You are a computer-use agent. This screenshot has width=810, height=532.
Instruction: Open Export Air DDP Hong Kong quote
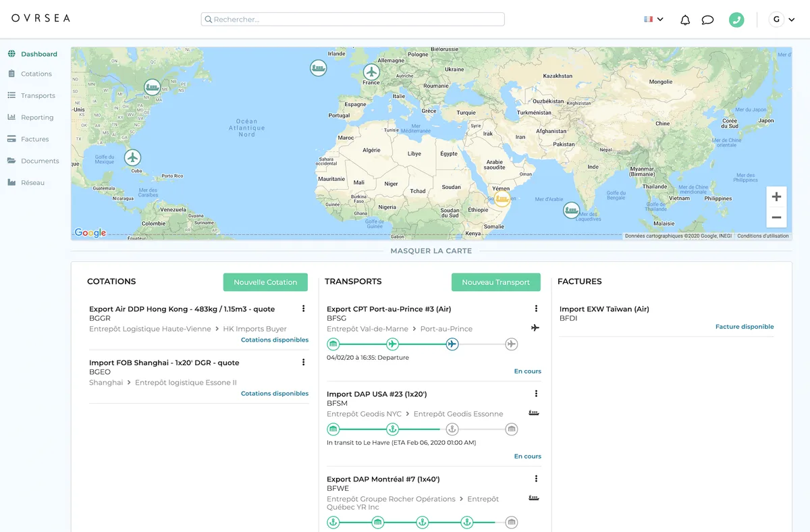point(182,309)
